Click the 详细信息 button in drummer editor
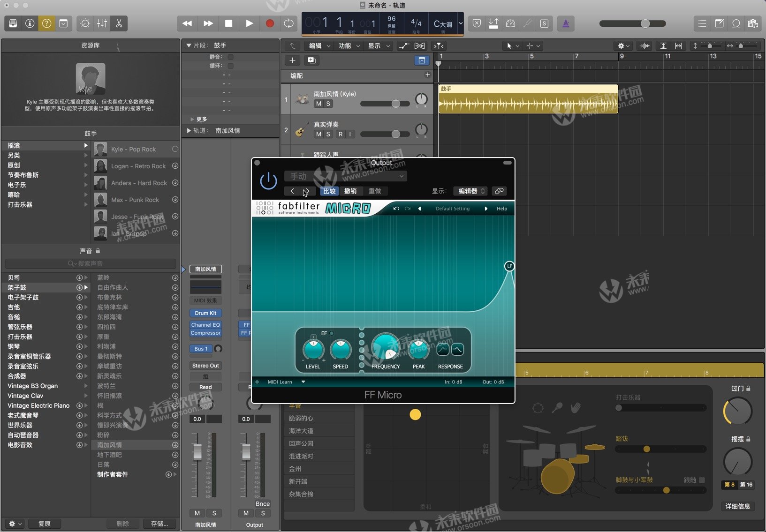 [737, 506]
